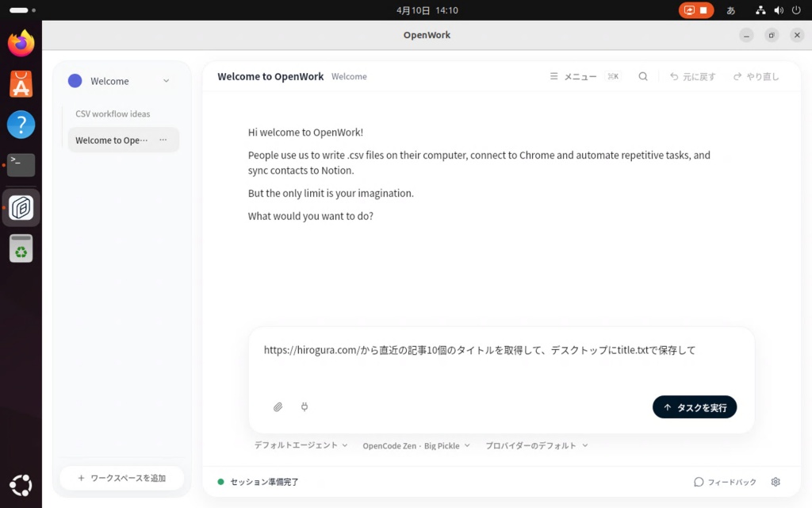The height and width of the screenshot is (508, 812).
Task: Open Firefox from the dock
Action: click(x=21, y=44)
